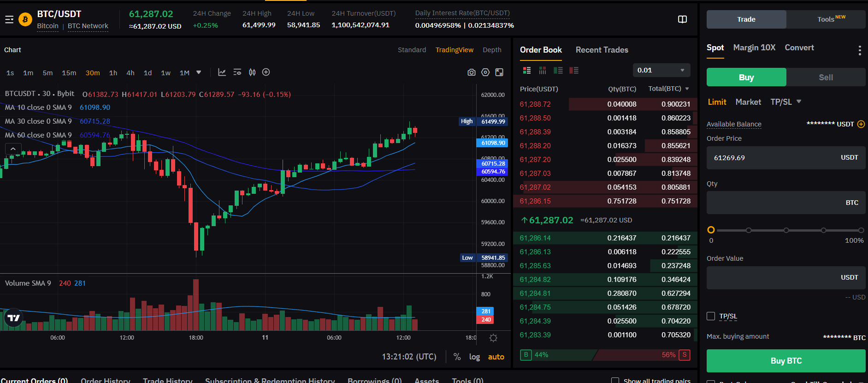Screen dimensions: 868x383
Task: Select the Buy side toggle
Action: point(746,77)
